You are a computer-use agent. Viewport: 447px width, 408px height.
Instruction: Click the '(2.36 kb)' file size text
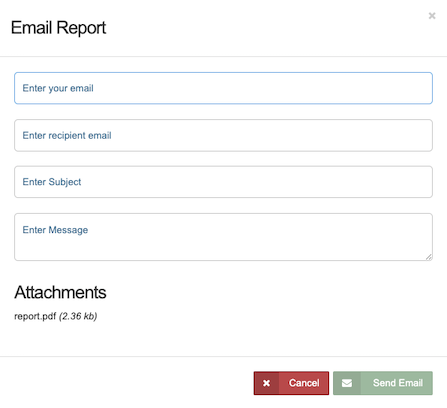point(78,316)
